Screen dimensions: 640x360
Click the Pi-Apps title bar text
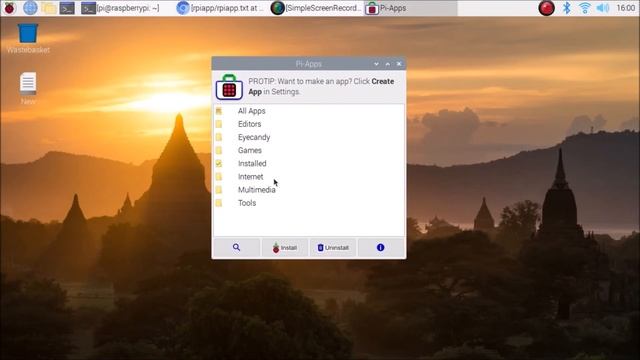pos(309,64)
